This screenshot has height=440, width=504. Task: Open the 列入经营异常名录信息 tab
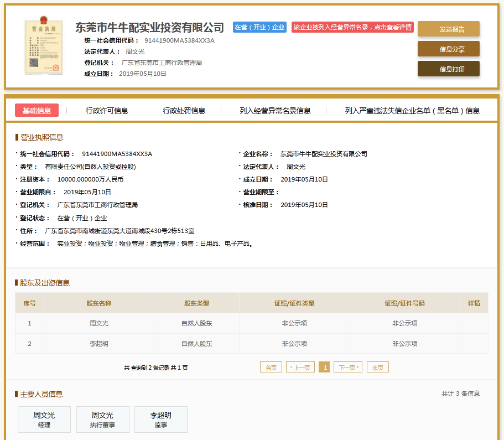(x=275, y=110)
